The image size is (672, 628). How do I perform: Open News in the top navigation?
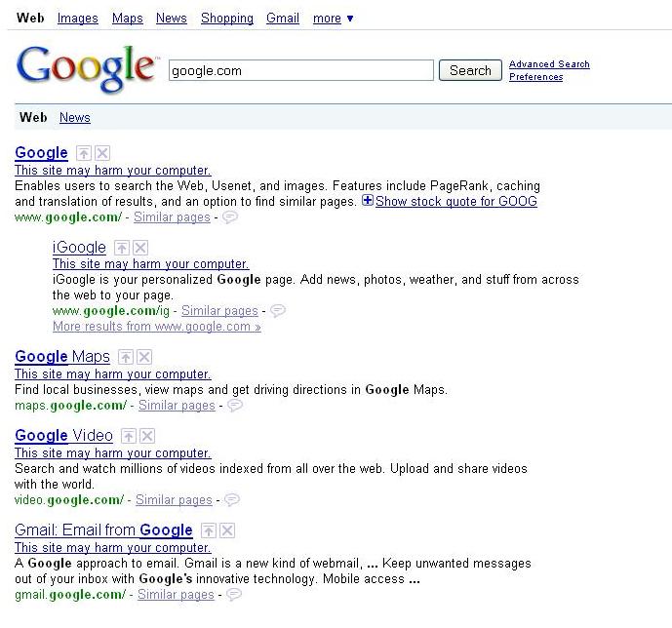[x=172, y=19]
